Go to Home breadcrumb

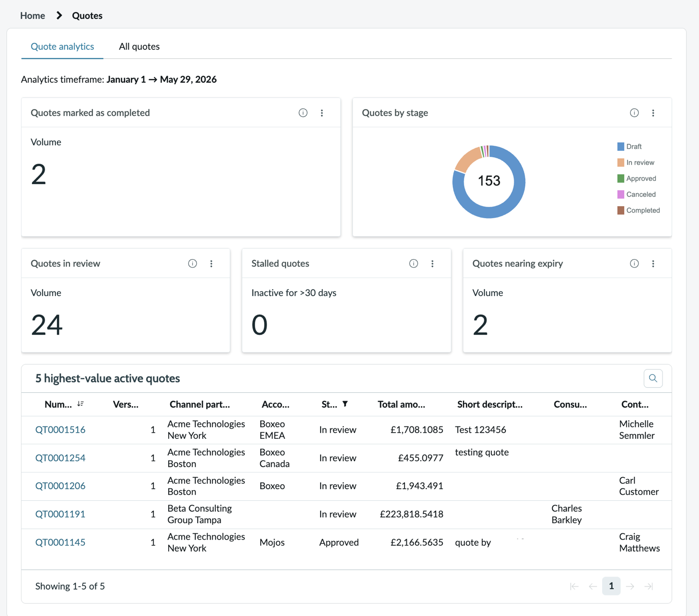(32, 15)
